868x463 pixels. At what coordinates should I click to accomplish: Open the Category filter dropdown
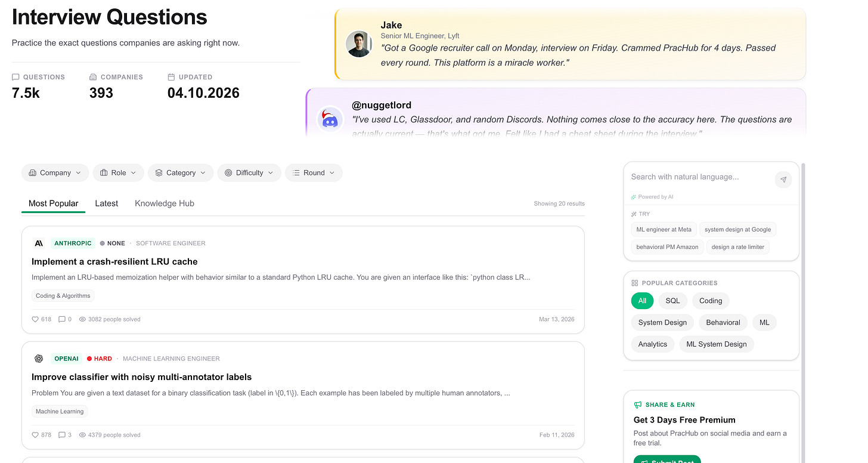(181, 173)
